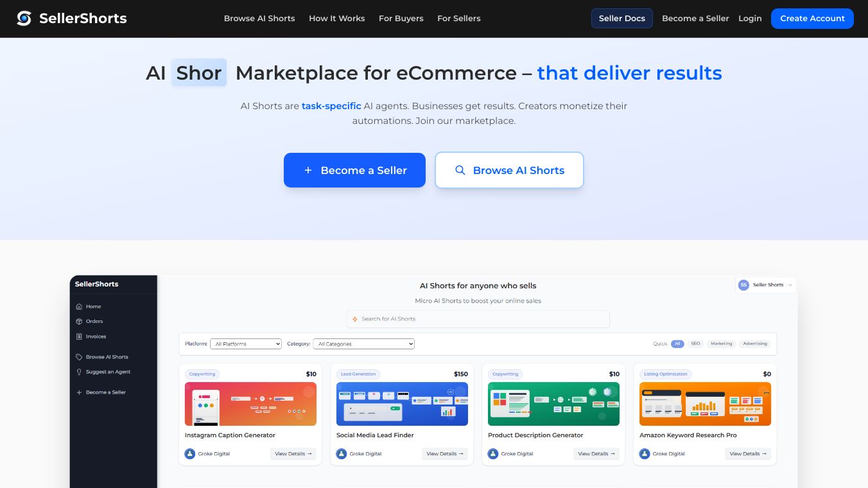The width and height of the screenshot is (868, 488).
Task: Click the blue Become a Seller hero button
Action: click(x=355, y=170)
